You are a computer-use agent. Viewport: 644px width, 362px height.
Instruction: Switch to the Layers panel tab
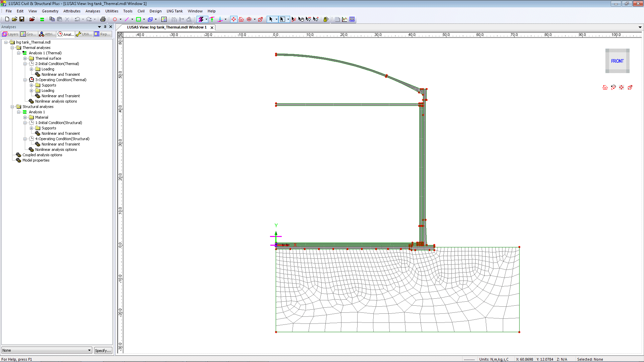[10, 34]
